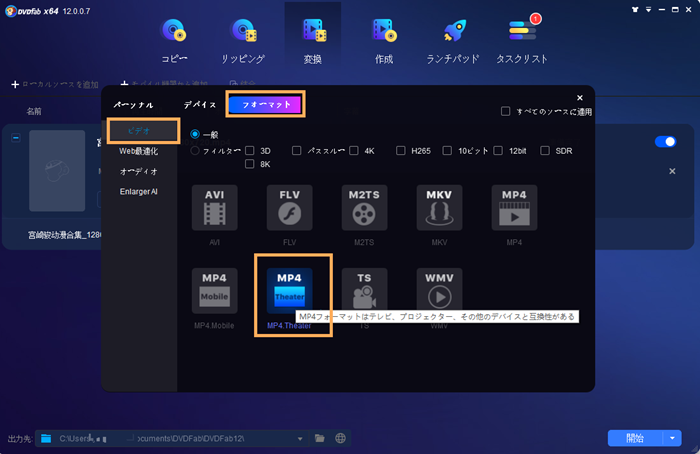Screen dimensions: 700x454
Task: Choose the MKV format profile
Action: pos(441,213)
